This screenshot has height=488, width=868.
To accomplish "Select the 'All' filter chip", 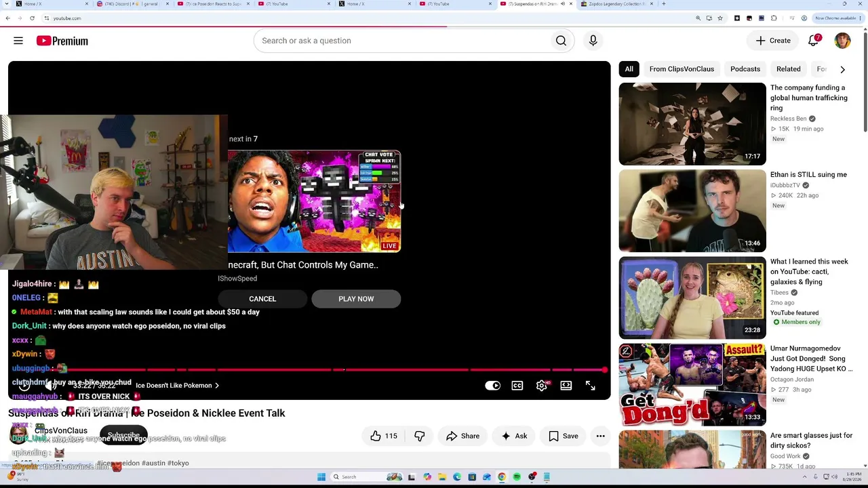I will 629,69.
